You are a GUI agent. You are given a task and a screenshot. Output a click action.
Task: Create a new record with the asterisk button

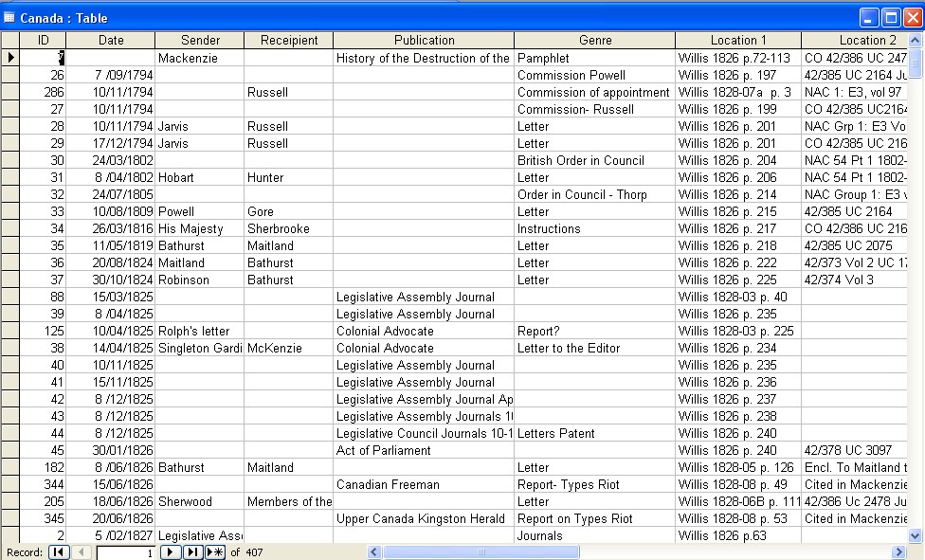(215, 552)
